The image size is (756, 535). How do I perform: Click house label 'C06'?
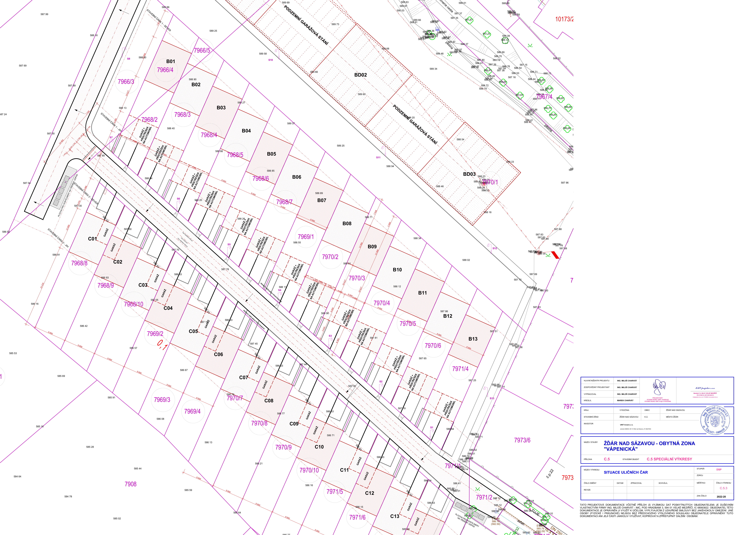click(218, 354)
